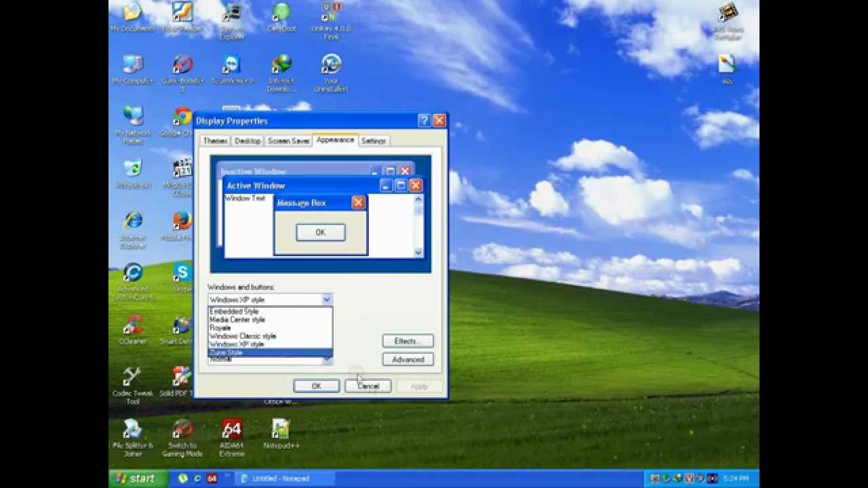Open the video editor icon at top right
Viewport: 868px width, 488px height.
click(x=727, y=20)
